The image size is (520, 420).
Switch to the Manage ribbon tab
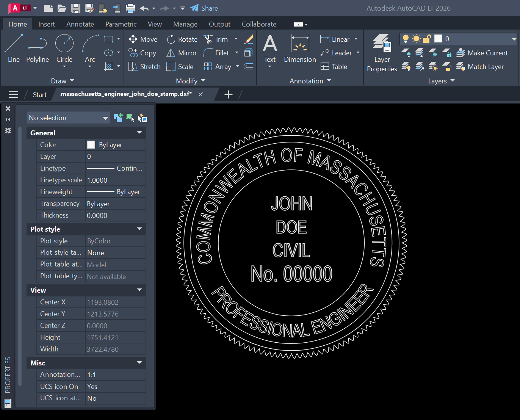point(185,24)
